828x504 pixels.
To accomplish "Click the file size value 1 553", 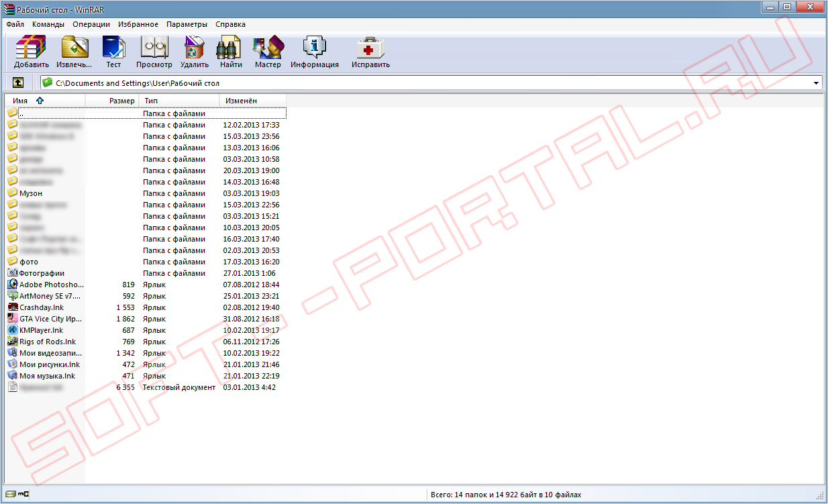I will pyautogui.click(x=125, y=307).
